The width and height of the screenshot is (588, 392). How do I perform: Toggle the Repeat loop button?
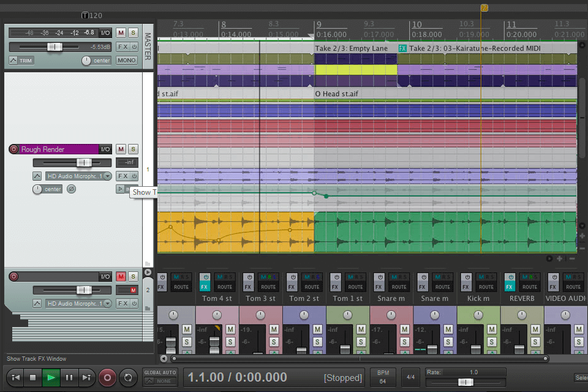click(x=127, y=377)
